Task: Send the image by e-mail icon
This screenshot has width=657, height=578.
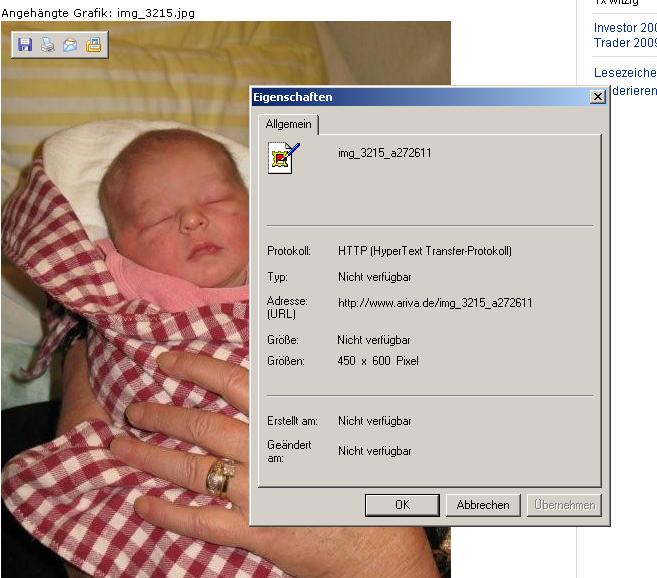Action: (x=70, y=44)
